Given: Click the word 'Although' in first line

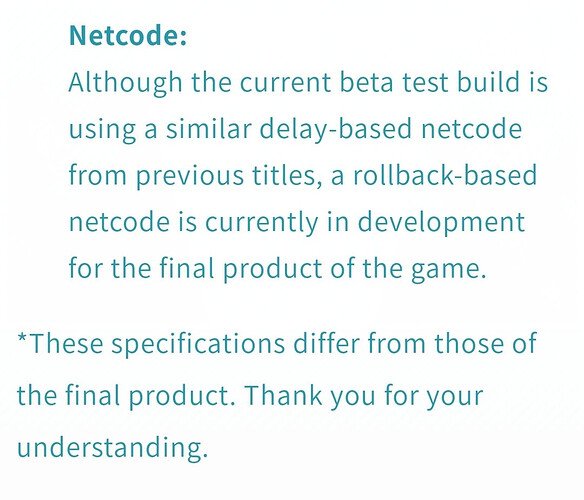Looking at the screenshot, I should (x=126, y=83).
